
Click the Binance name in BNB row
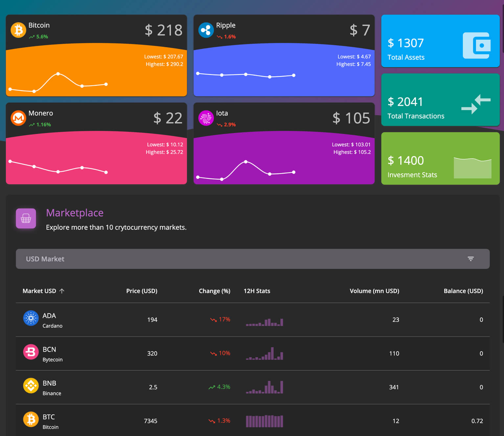pyautogui.click(x=52, y=393)
